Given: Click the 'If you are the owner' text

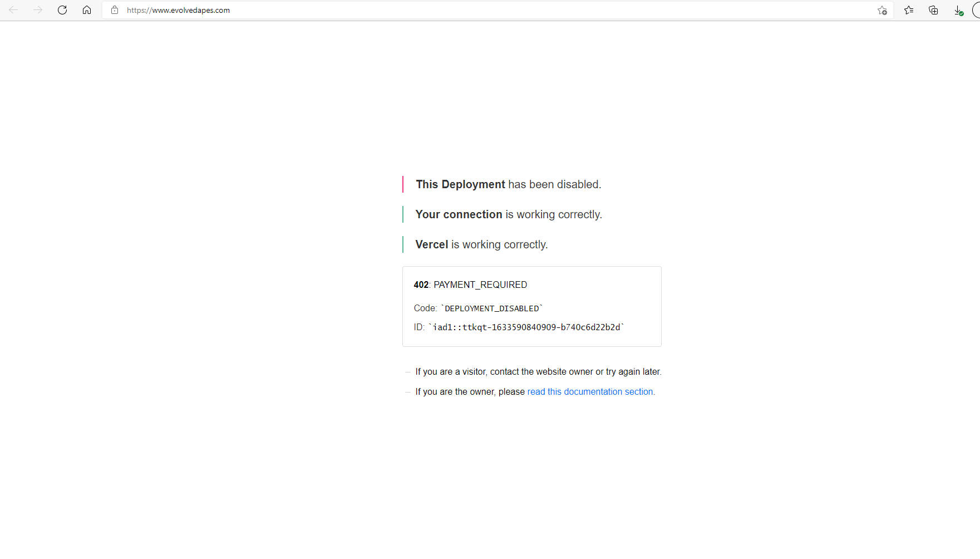Looking at the screenshot, I should (x=470, y=391).
